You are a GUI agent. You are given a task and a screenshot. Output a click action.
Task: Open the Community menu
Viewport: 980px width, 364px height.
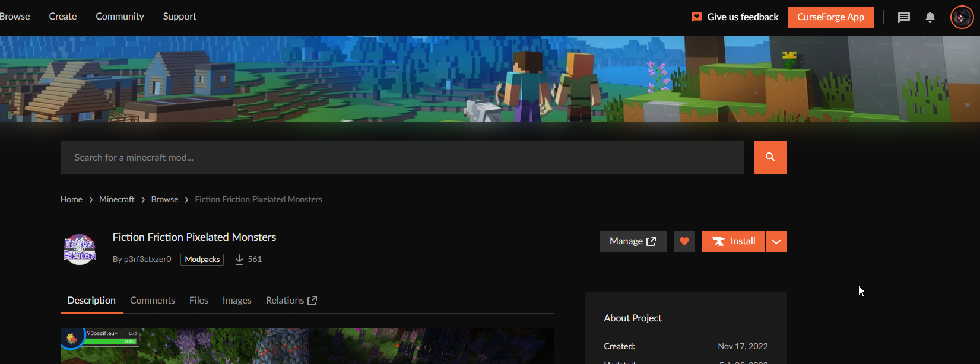[120, 17]
